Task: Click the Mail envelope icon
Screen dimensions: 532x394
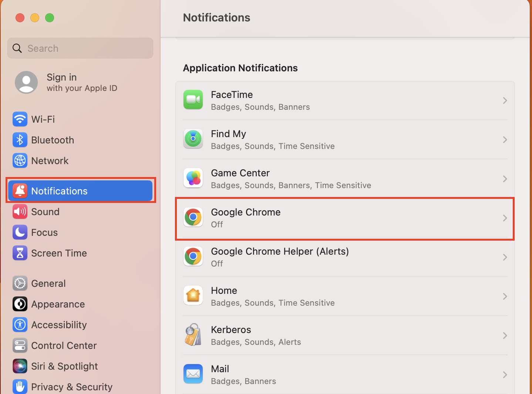Action: (x=193, y=374)
